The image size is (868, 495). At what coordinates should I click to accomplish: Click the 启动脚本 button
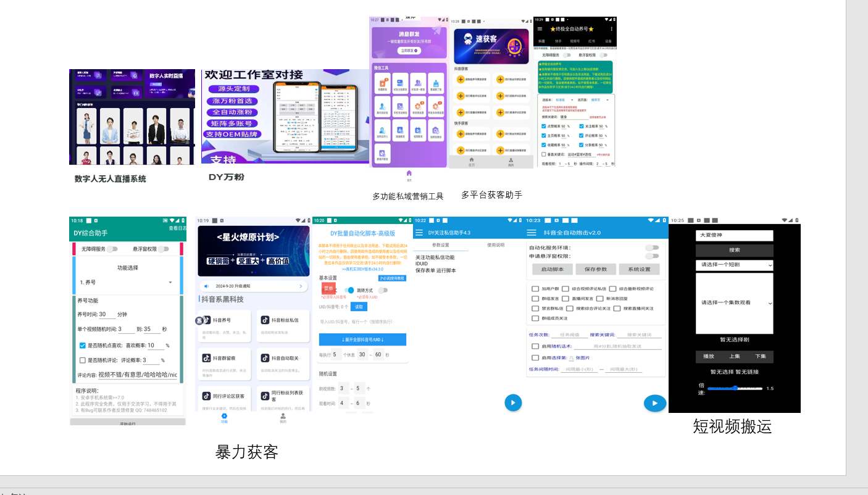pyautogui.click(x=552, y=268)
